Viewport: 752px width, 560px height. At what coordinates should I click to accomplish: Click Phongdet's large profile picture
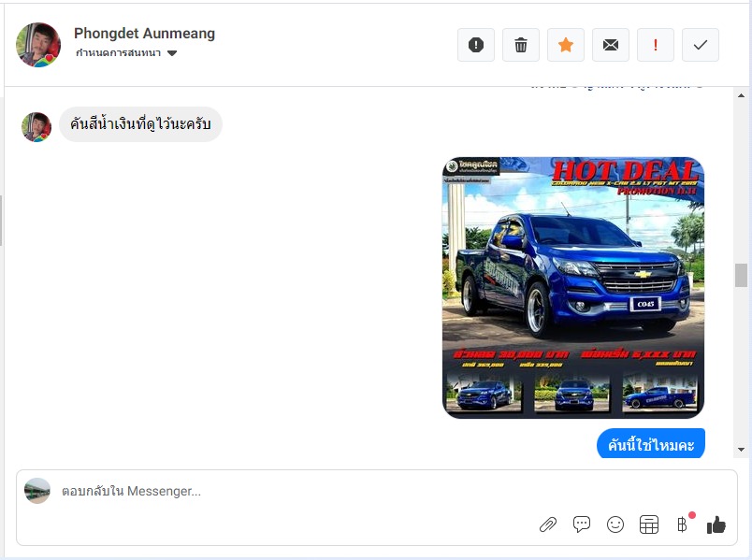point(38,45)
